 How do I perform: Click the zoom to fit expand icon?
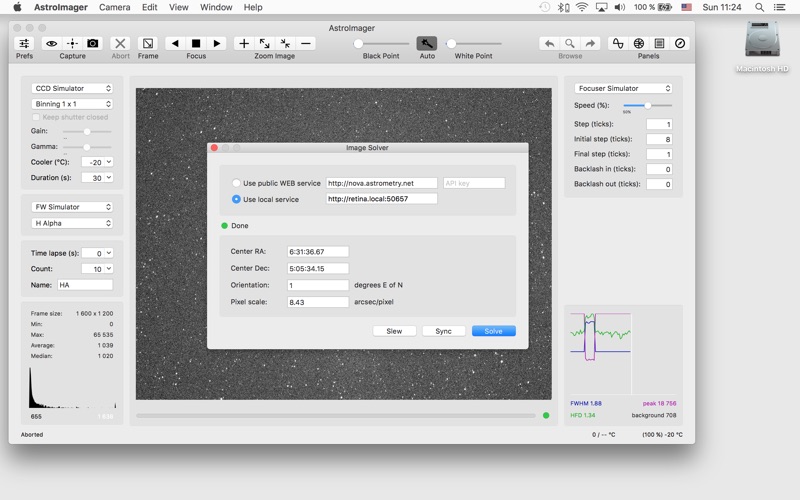pos(264,43)
